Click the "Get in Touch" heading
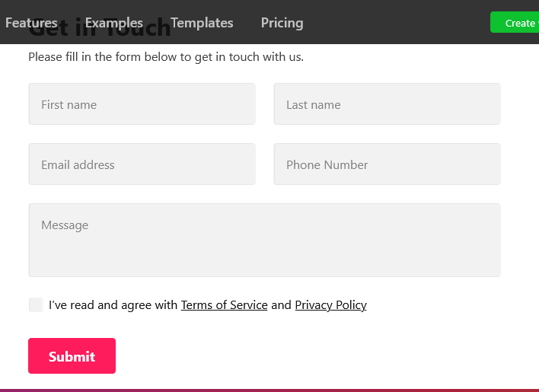Viewport: 539px width, 392px height. pos(100,33)
